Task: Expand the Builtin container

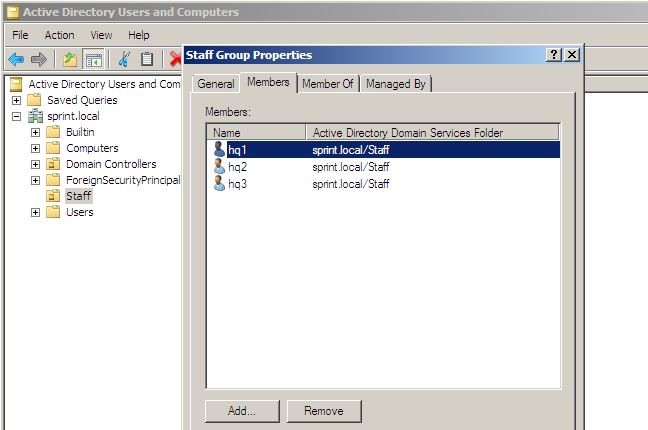Action: click(x=36, y=132)
